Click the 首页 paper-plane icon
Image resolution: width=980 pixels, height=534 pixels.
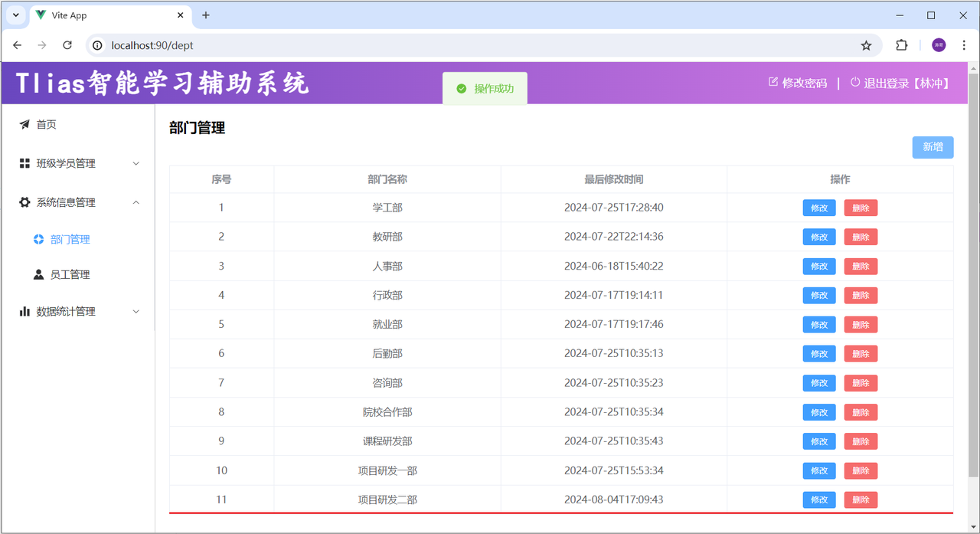(24, 124)
